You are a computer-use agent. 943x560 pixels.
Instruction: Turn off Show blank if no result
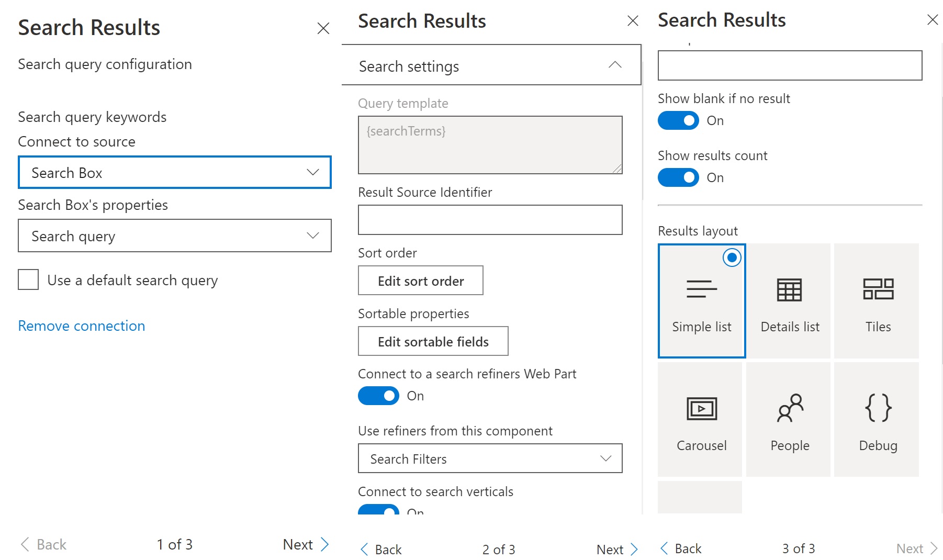point(678,120)
